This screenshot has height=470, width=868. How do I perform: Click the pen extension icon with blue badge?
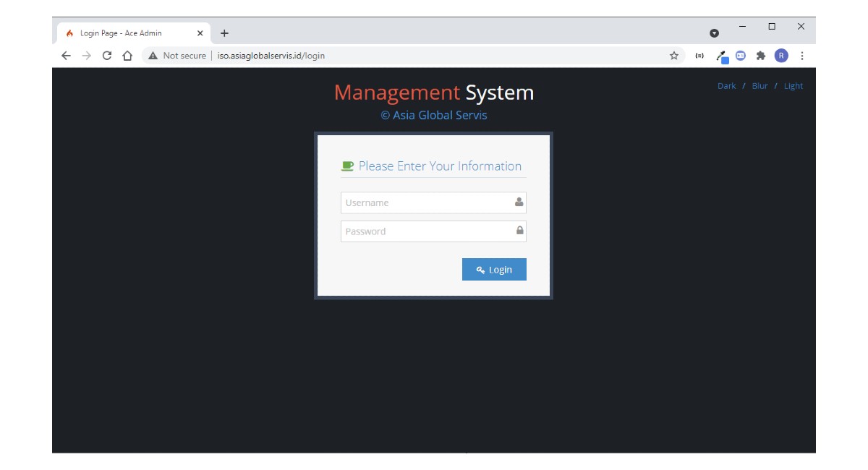[x=721, y=56]
